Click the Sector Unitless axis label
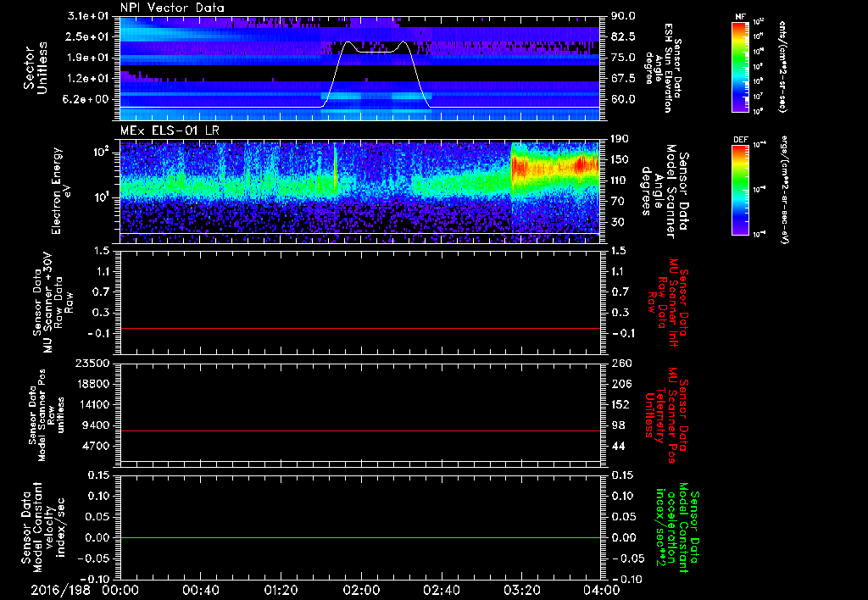868x600 pixels. 36,68
